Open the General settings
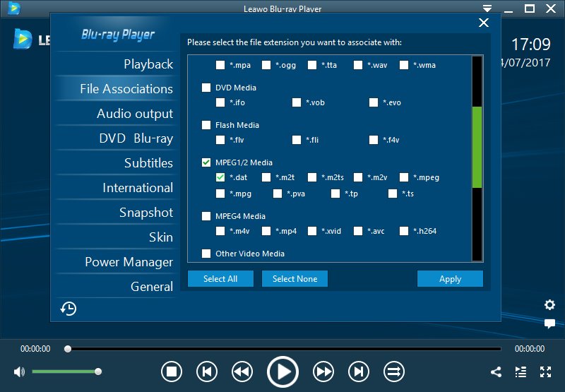This screenshot has width=565, height=392. [152, 287]
